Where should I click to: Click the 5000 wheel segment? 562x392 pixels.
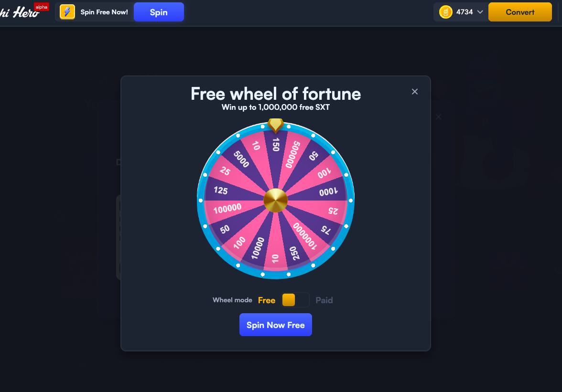click(241, 159)
